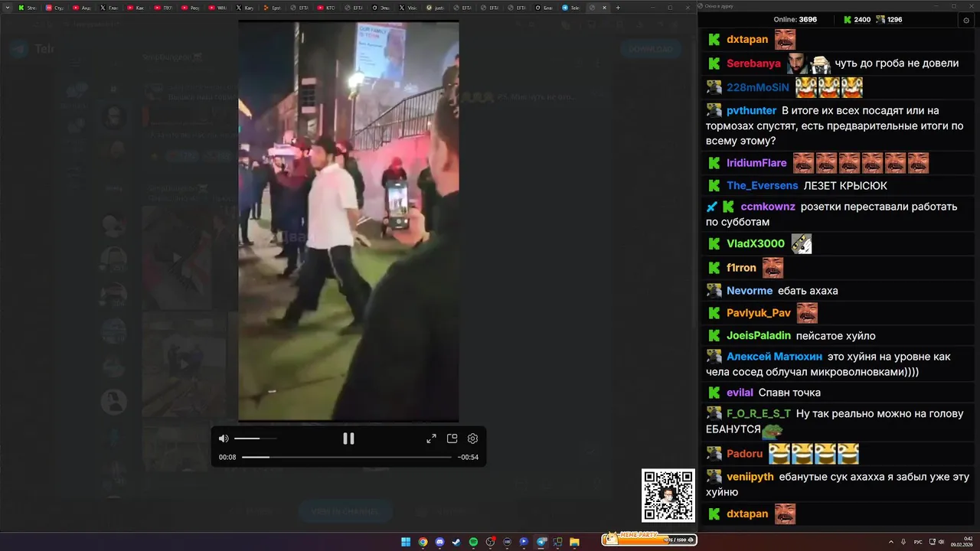This screenshot has height=551, width=980.
Task: Open Discord from the taskbar
Action: pos(439,542)
